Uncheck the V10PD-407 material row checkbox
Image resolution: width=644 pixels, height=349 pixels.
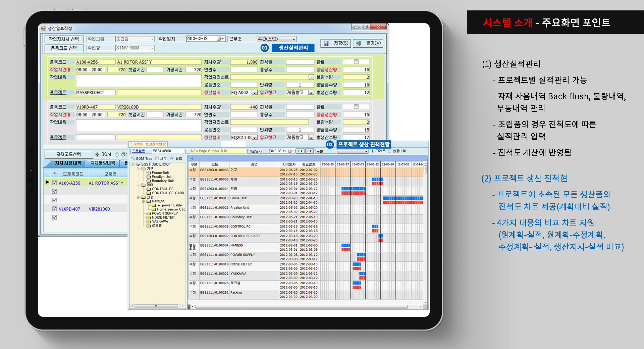[54, 209]
